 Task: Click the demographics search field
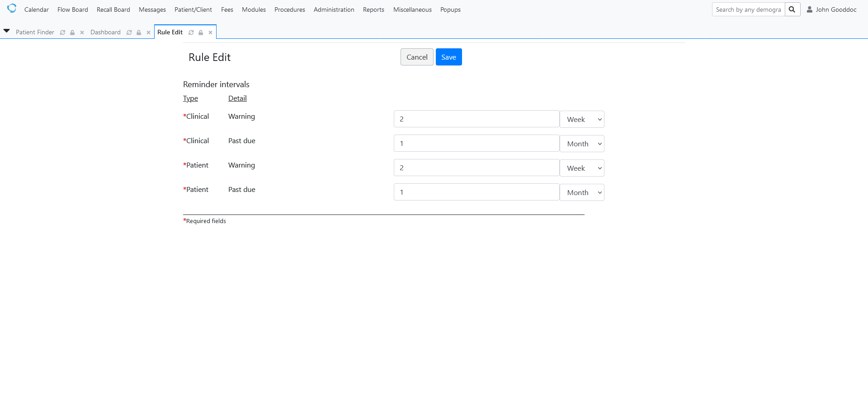click(748, 9)
